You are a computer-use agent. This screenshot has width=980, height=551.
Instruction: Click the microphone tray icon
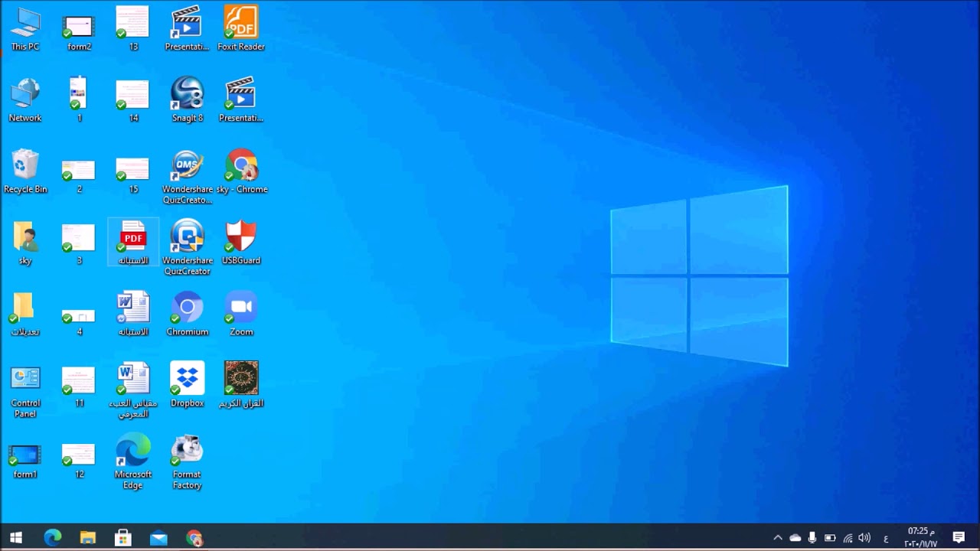(812, 537)
